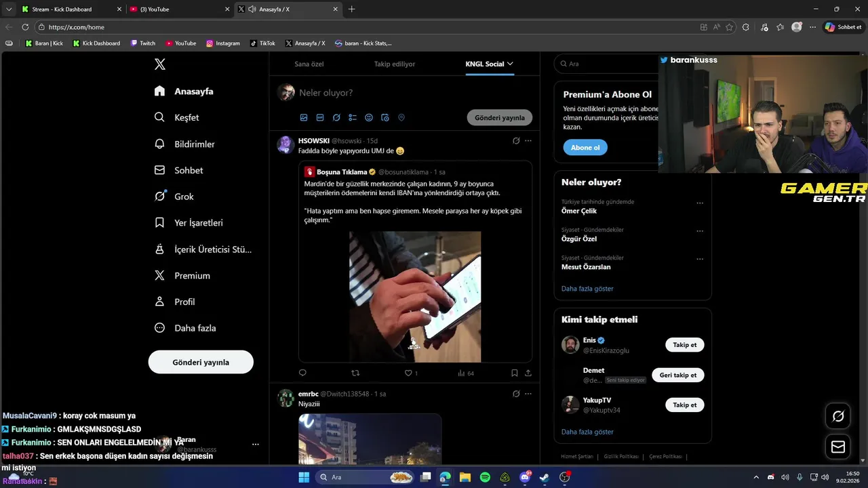Open Twitch bookmark in bookmarks bar
This screenshot has width=868, height=488.
[143, 43]
